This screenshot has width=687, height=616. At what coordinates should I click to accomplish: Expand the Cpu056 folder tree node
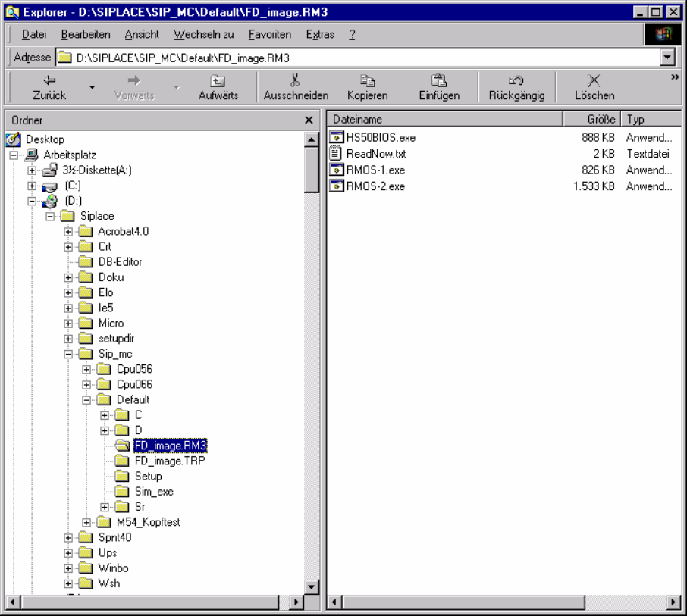86,369
